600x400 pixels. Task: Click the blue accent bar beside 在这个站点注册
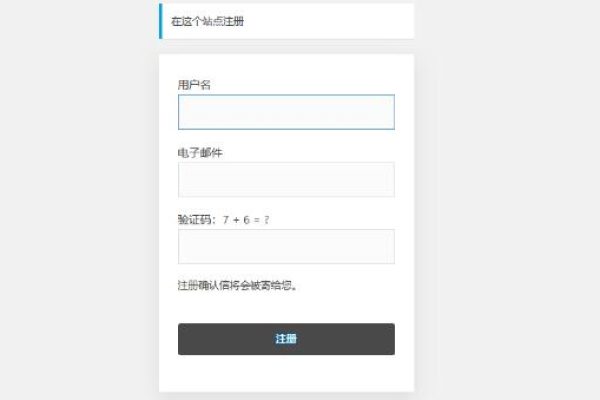160,21
